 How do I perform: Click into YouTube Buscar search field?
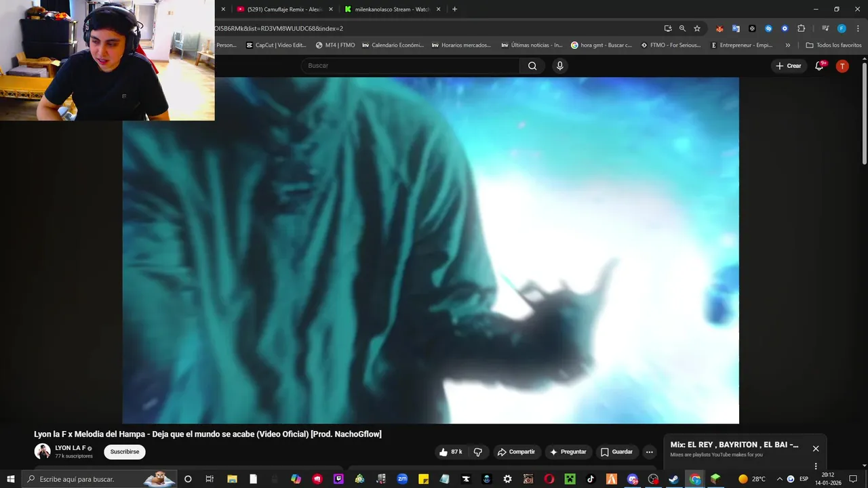click(410, 66)
